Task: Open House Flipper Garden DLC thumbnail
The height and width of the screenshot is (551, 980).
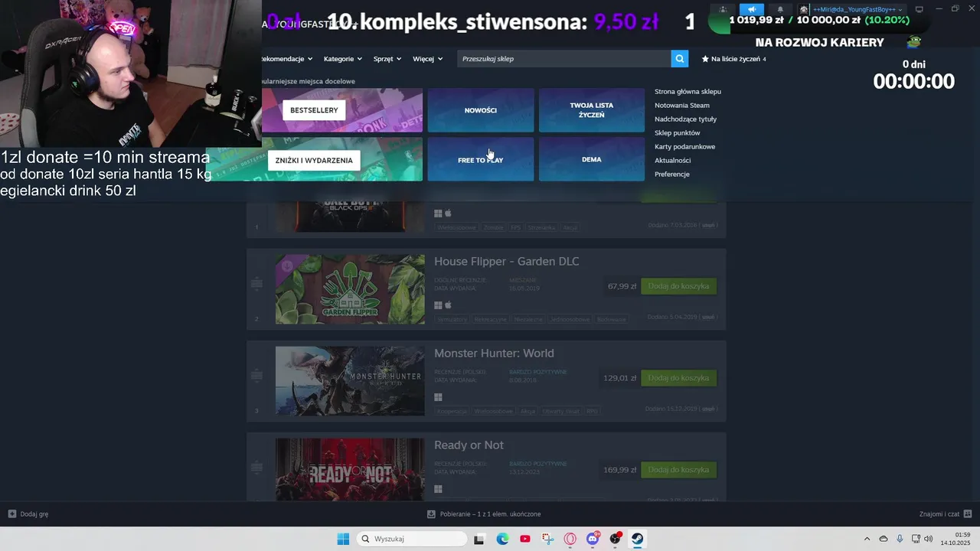Action: [x=350, y=289]
